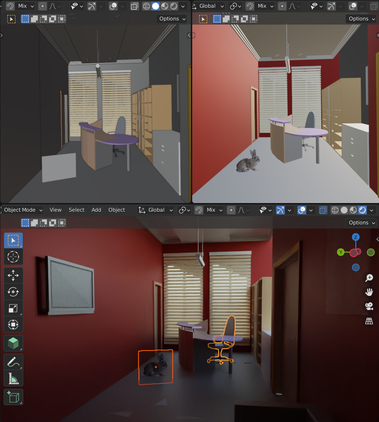Select the Add Cube tool
The image size is (379, 422).
pos(13,397)
